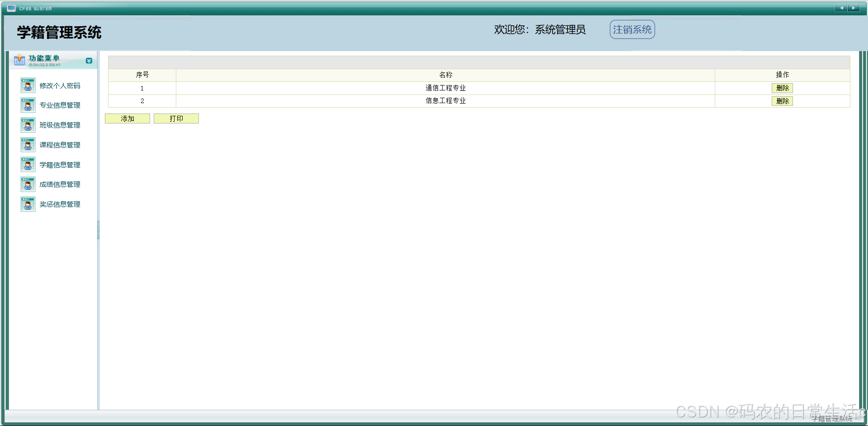Viewport: 868px width, 426px height.
Task: Select the 学籍信息管理 icon
Action: 28,165
